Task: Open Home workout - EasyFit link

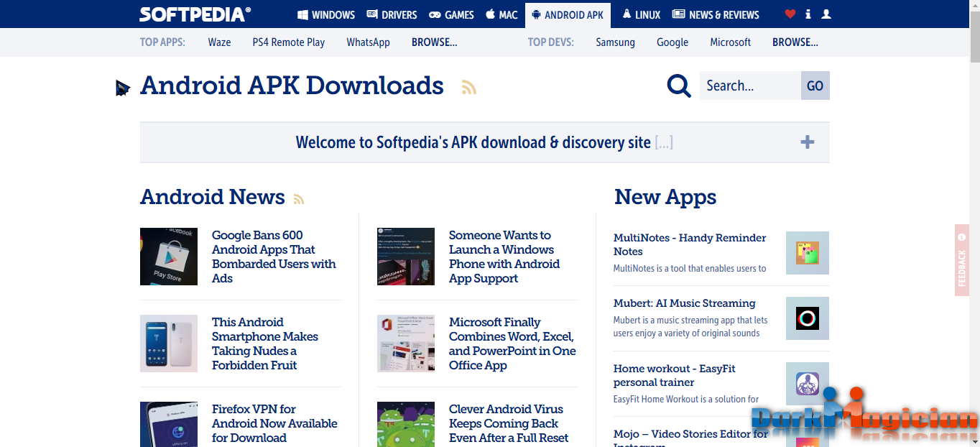Action: point(675,375)
